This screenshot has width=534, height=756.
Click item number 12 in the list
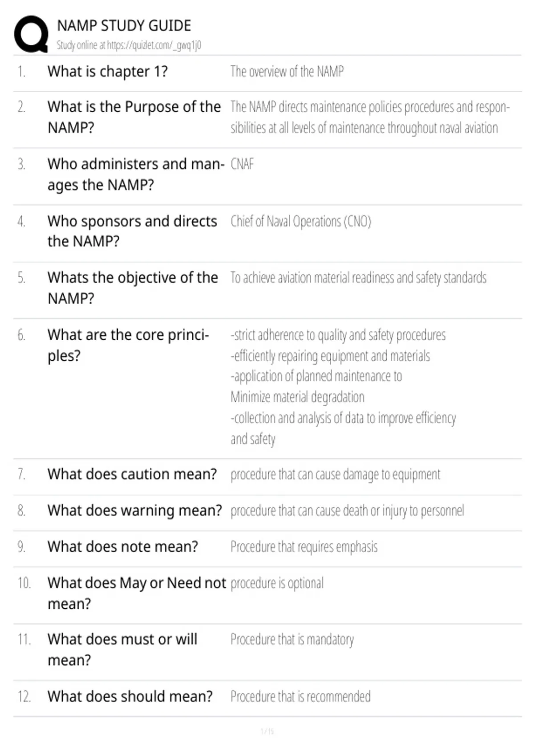24,696
